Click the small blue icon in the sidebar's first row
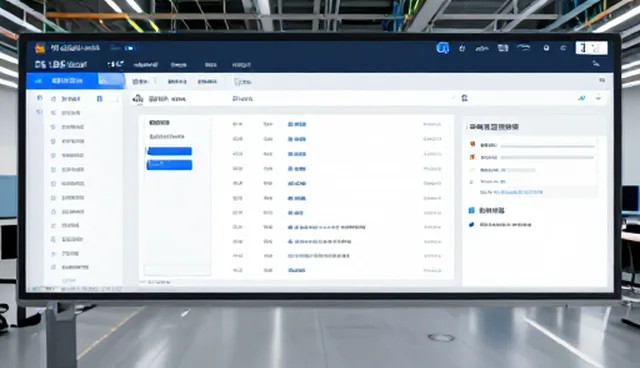 [x=99, y=99]
